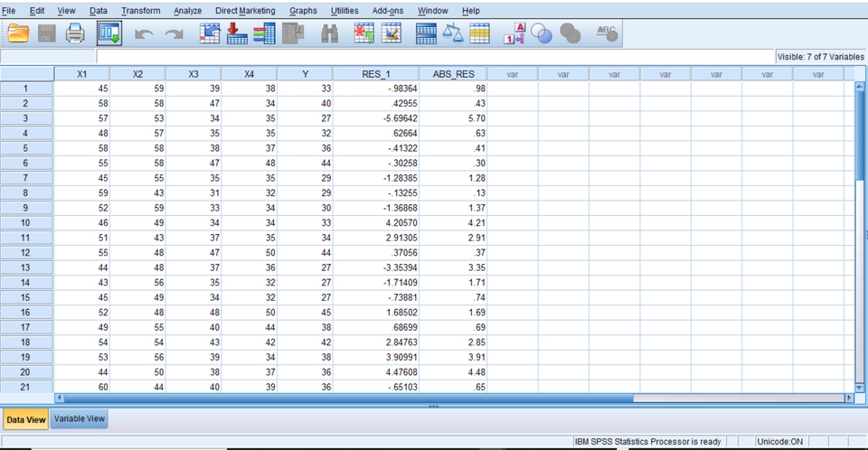
Task: Click the ABS_RES cell showing 4.21
Action: [453, 223]
